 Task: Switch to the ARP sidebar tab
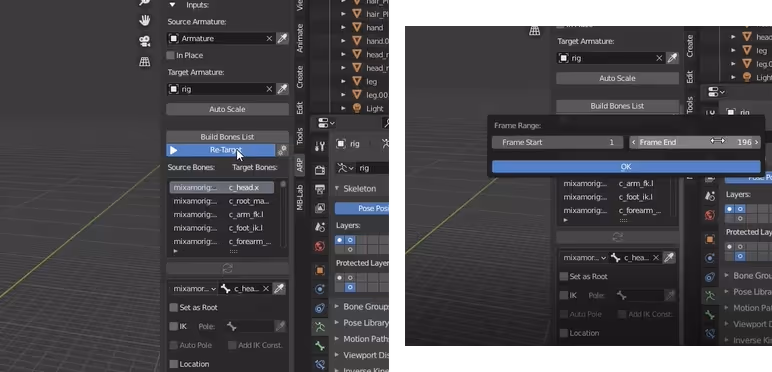[x=300, y=166]
